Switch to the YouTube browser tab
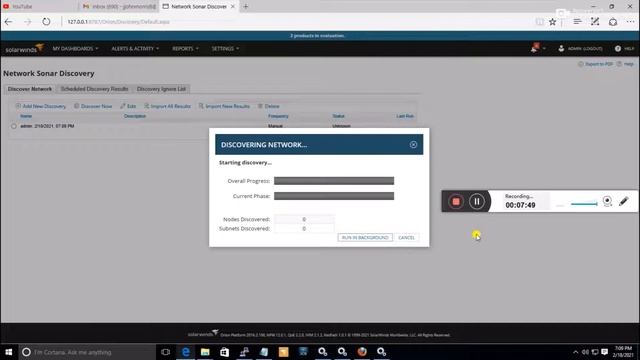 pos(39,7)
